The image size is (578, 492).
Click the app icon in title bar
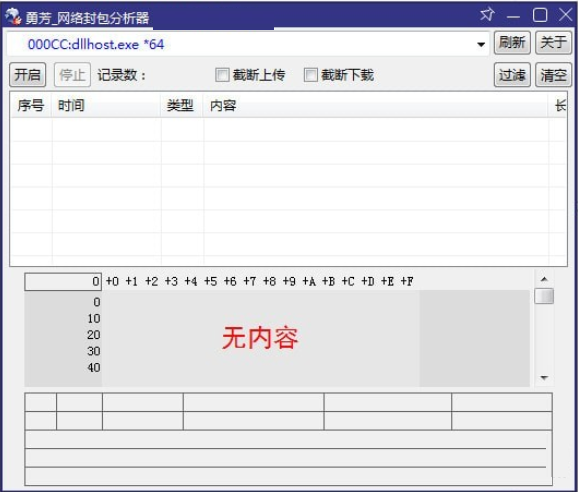[13, 17]
